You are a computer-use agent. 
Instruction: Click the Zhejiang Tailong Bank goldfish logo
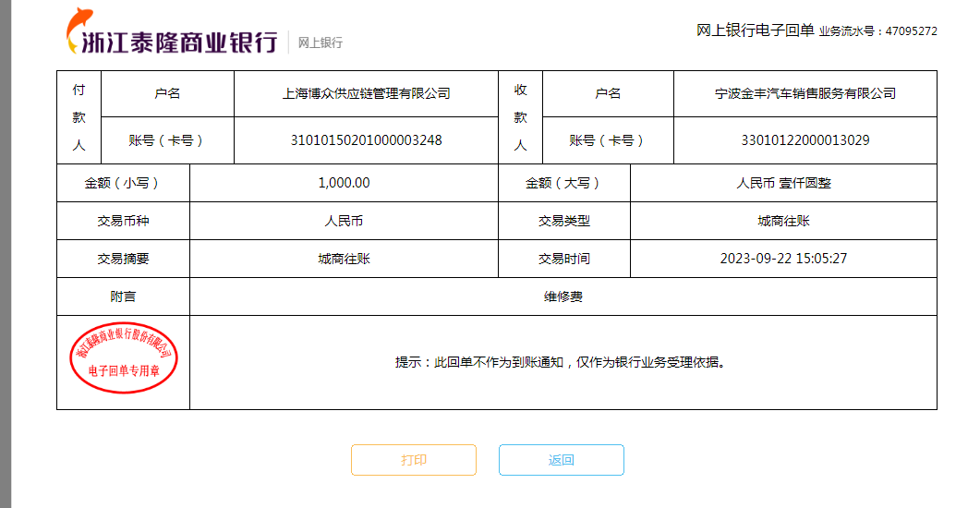click(x=78, y=30)
